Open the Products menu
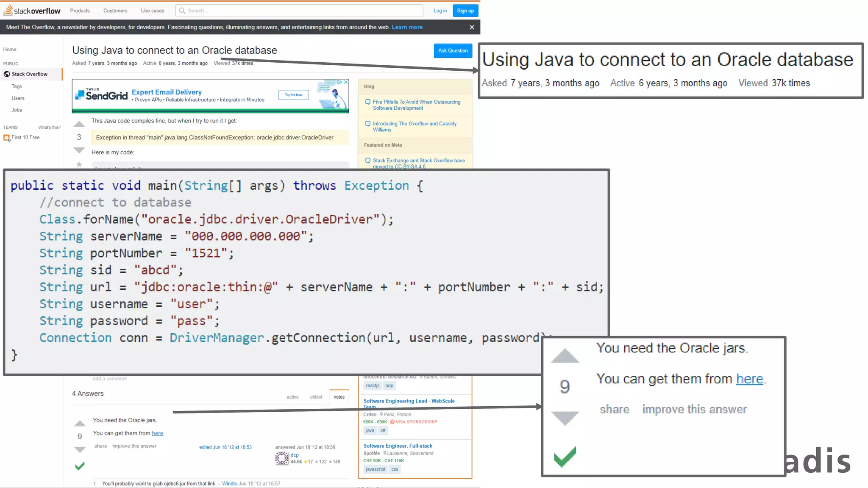Viewport: 868px width, 488px height. (80, 11)
